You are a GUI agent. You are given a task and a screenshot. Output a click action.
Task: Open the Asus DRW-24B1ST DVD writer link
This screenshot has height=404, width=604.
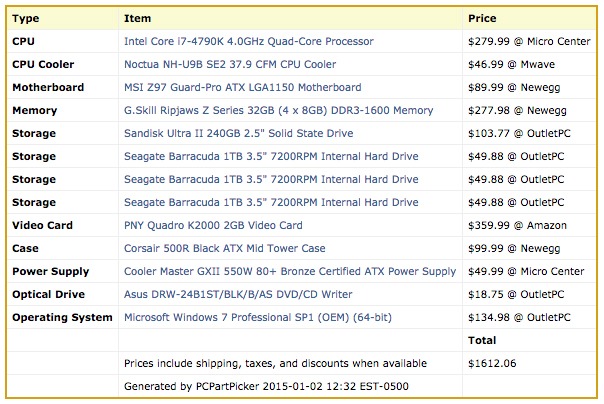click(x=236, y=294)
